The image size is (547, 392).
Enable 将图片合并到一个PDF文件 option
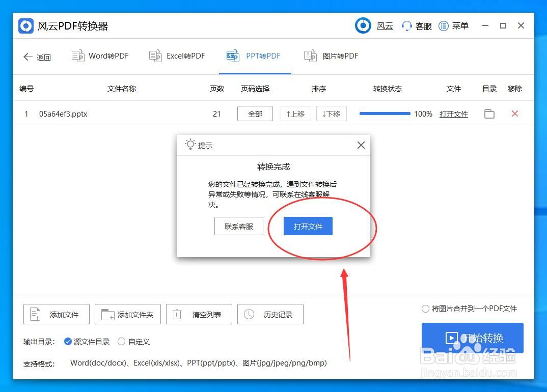(x=425, y=309)
